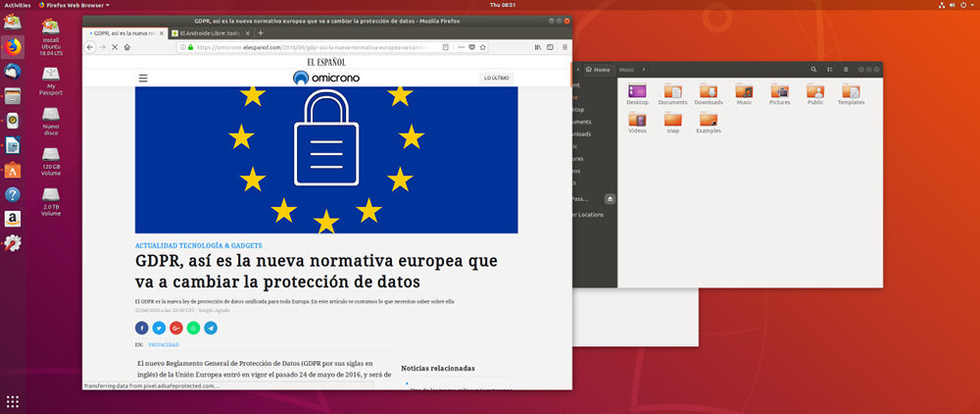Show site information icon in address bar
Image resolution: width=980 pixels, height=414 pixels.
[183, 47]
